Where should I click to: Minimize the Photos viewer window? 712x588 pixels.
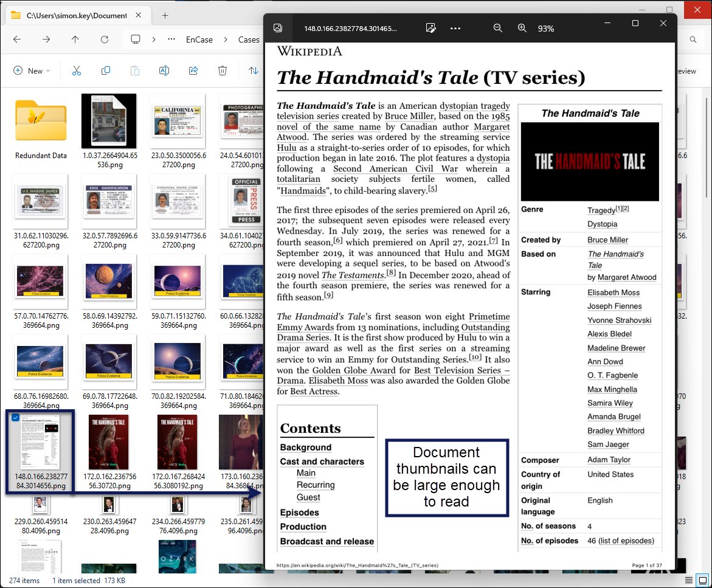[607, 23]
